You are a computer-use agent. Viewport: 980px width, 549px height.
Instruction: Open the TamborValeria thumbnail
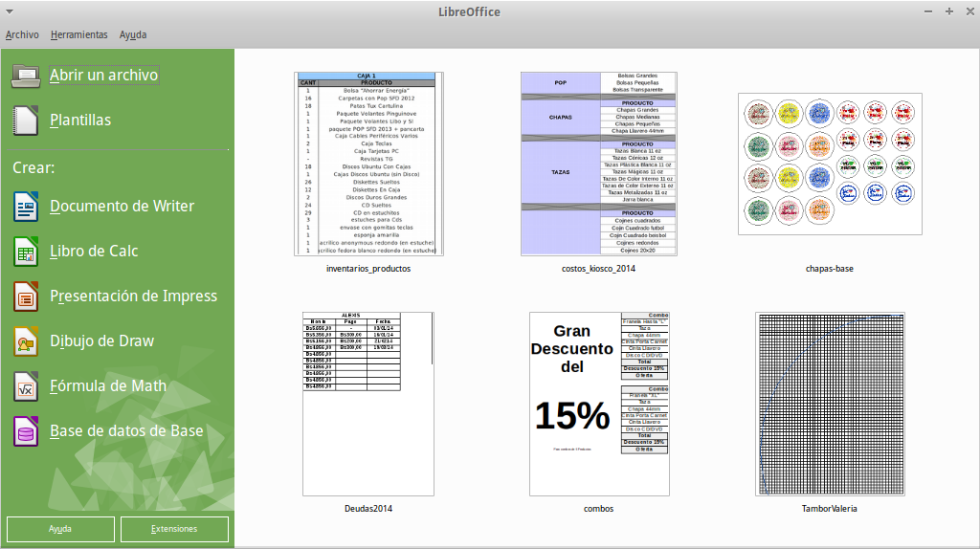click(x=830, y=405)
